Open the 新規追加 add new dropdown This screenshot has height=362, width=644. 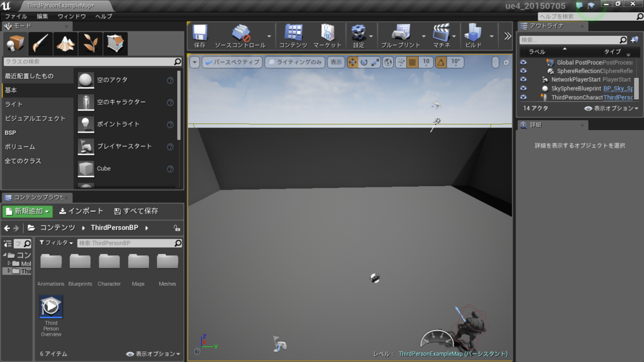[28, 211]
